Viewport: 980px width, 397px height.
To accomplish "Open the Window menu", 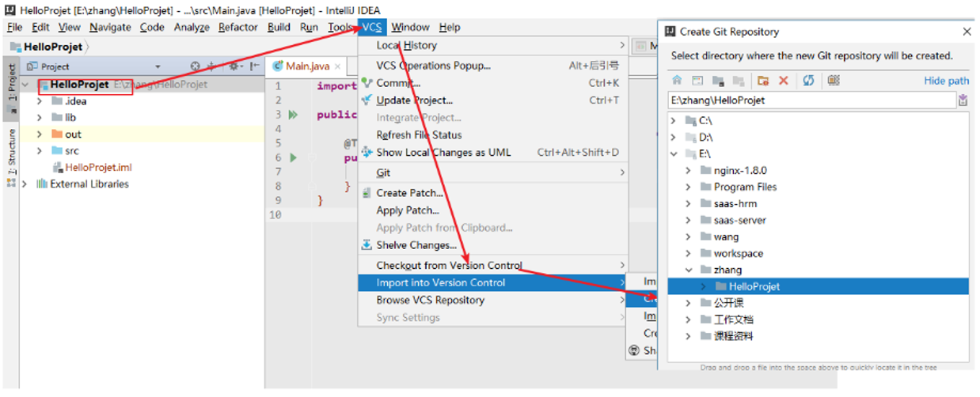I will pyautogui.click(x=410, y=27).
